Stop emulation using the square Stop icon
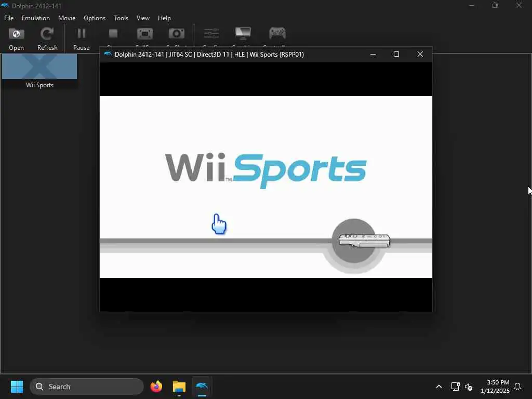 click(113, 34)
